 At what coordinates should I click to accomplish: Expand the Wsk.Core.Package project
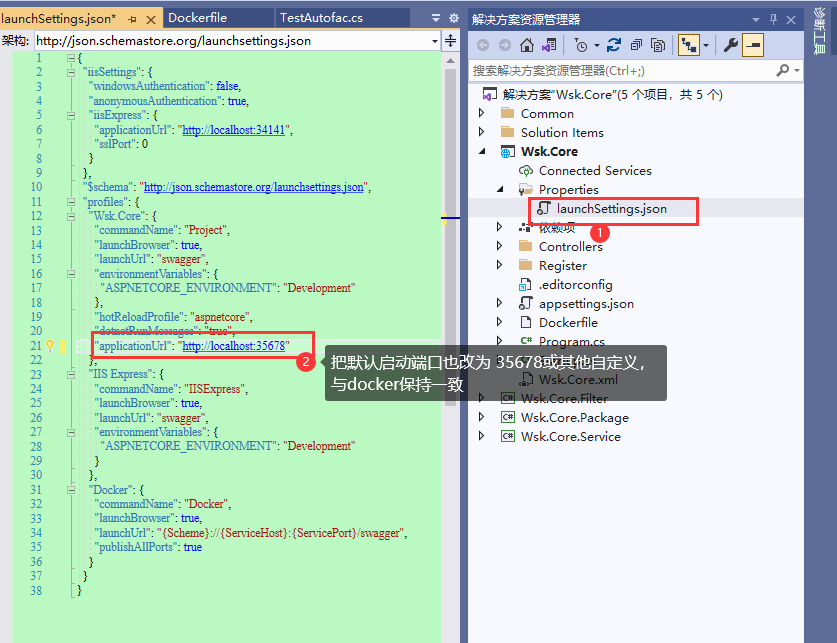[481, 417]
